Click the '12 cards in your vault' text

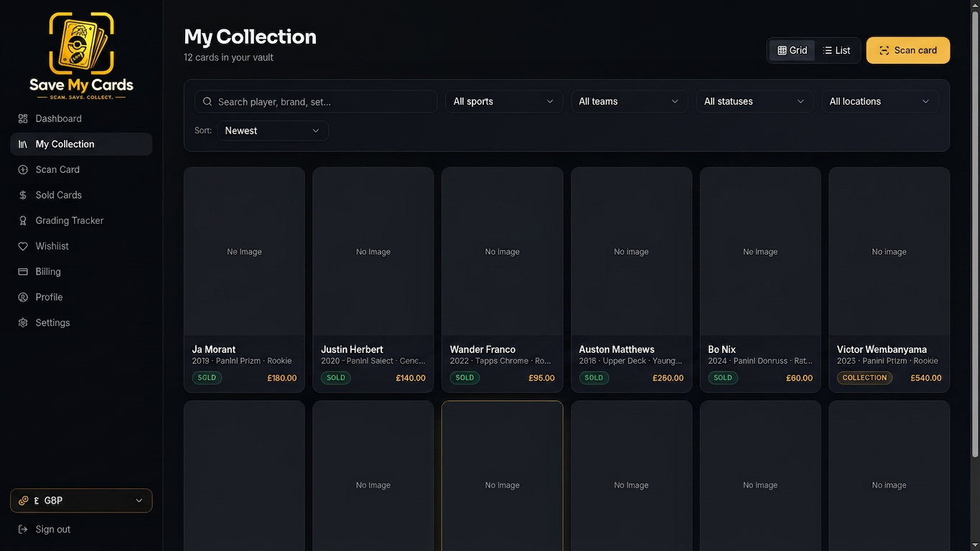pos(228,57)
